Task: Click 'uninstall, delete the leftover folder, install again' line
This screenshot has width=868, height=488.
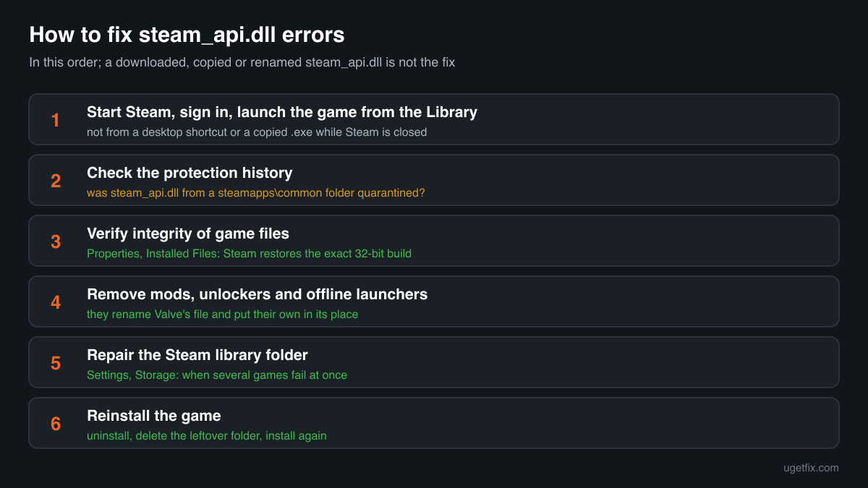Action: (207, 436)
